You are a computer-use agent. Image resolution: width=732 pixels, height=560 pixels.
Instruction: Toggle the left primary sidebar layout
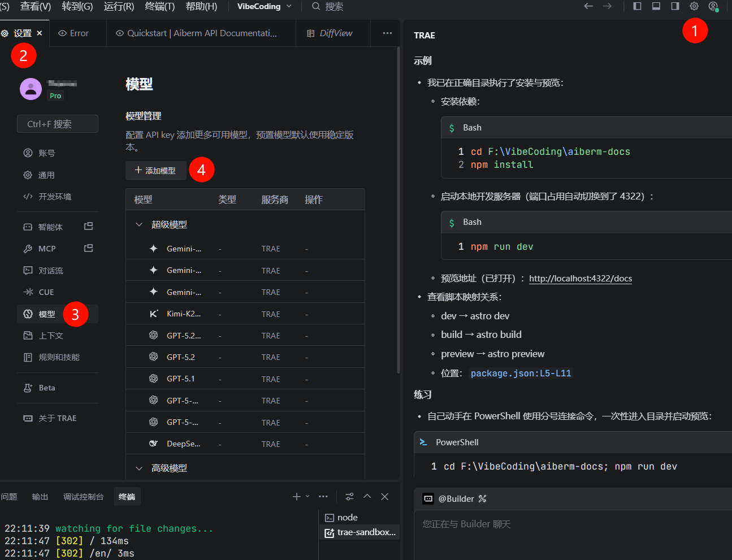click(x=637, y=6)
